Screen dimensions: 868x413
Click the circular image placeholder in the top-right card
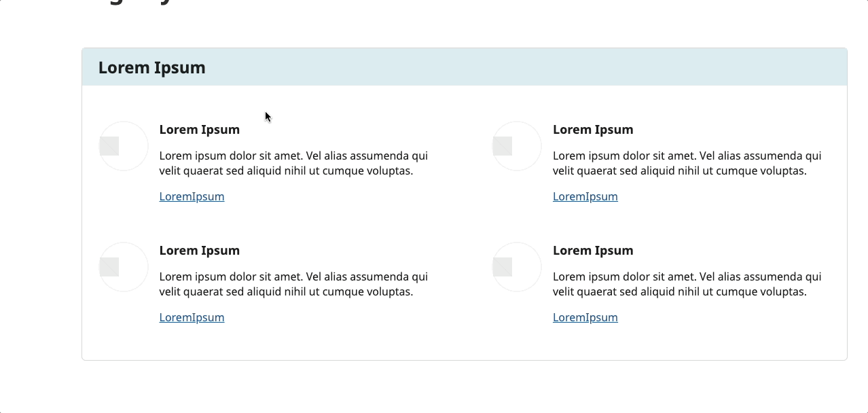517,146
